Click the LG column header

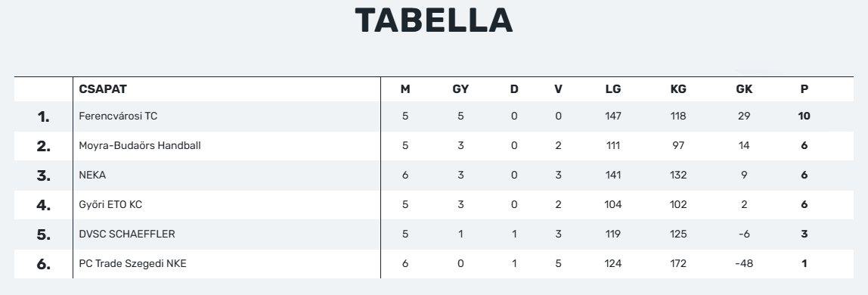(x=612, y=89)
